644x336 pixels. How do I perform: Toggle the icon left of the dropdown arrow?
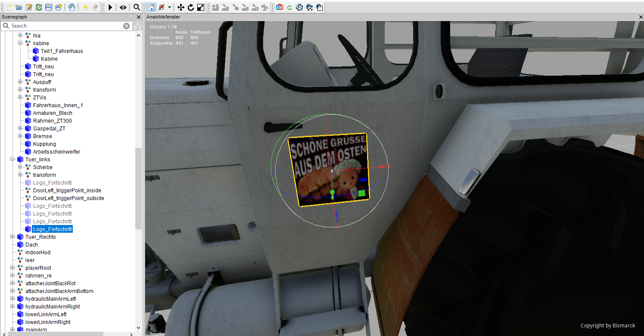pos(162,7)
